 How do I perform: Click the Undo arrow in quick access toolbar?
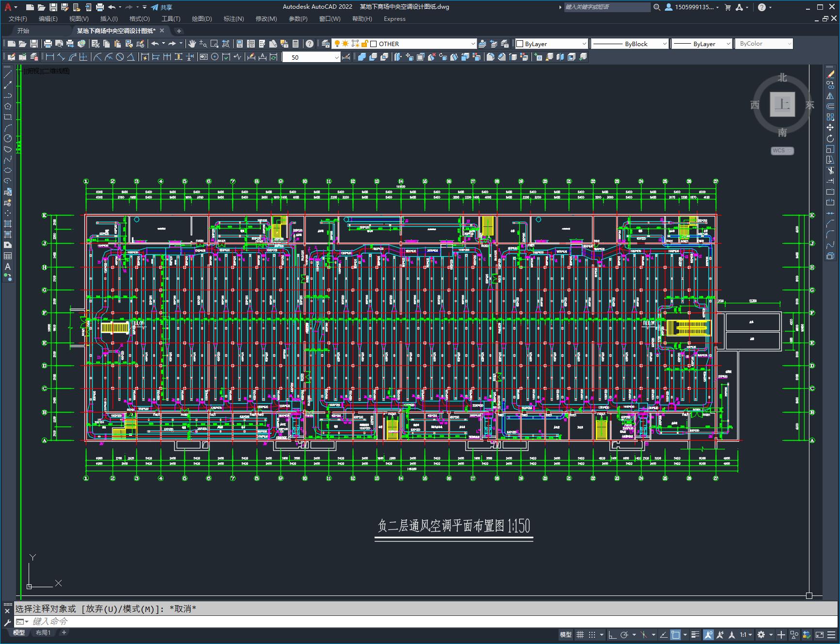(112, 7)
